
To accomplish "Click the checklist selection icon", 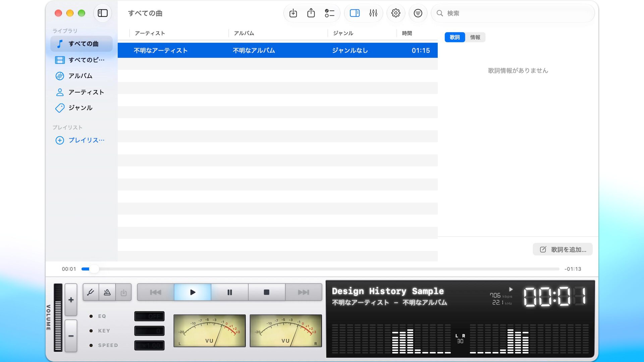I will (329, 13).
